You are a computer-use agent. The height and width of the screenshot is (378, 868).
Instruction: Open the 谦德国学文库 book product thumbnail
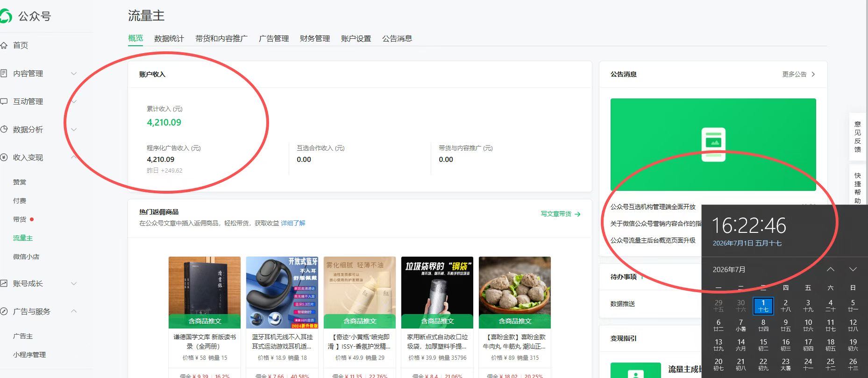(x=205, y=293)
